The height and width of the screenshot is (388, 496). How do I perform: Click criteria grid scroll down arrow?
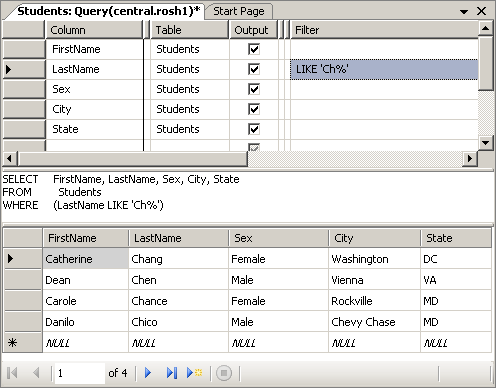[x=485, y=143]
